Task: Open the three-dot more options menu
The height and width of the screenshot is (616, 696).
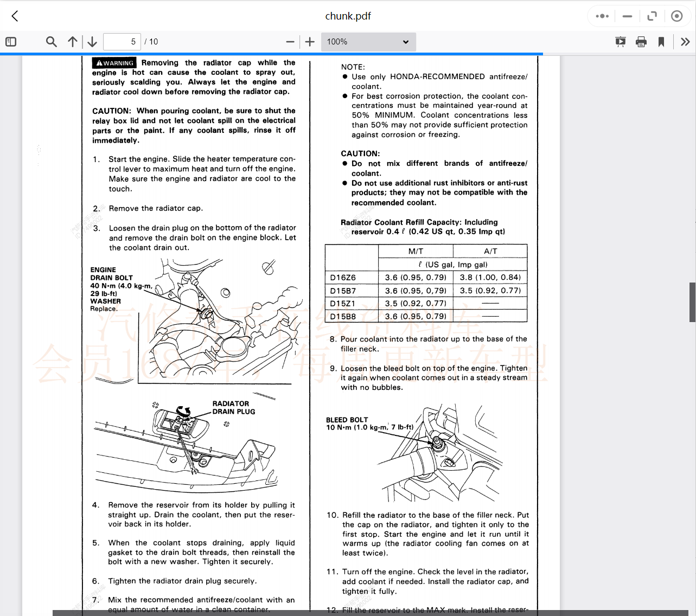Action: coord(602,16)
